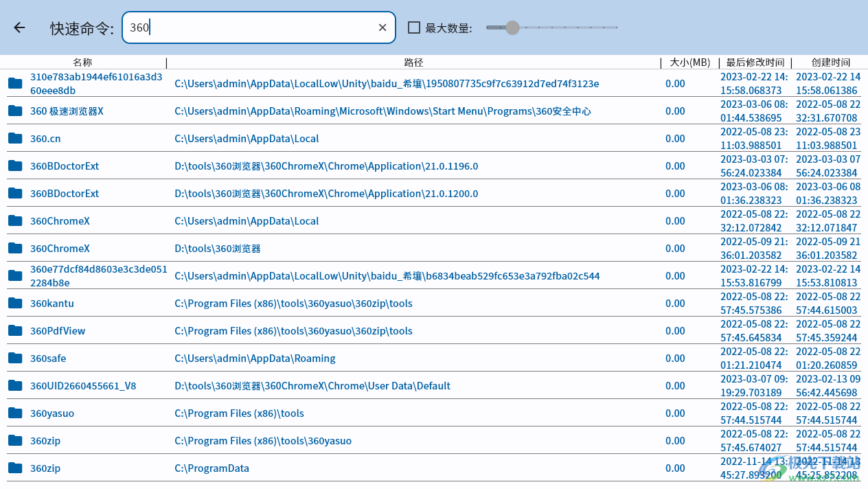868x489 pixels.
Task: Select the 360.cn name
Action: 45,139
